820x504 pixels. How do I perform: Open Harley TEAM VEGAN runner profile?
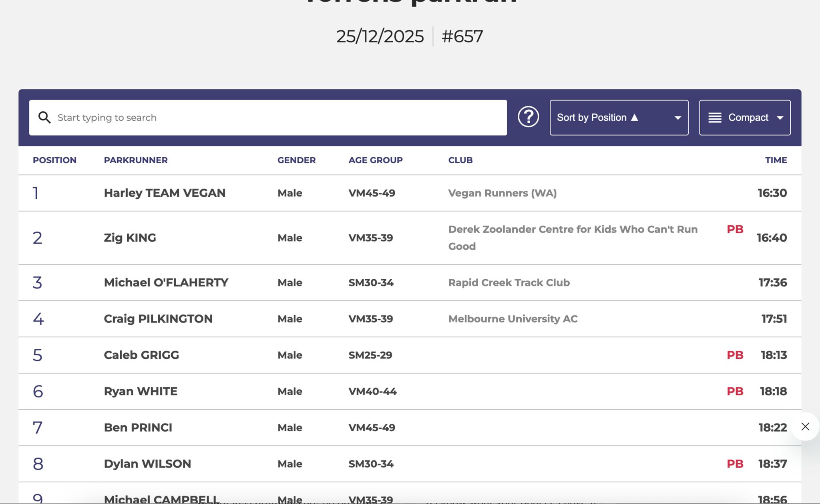[x=165, y=193]
